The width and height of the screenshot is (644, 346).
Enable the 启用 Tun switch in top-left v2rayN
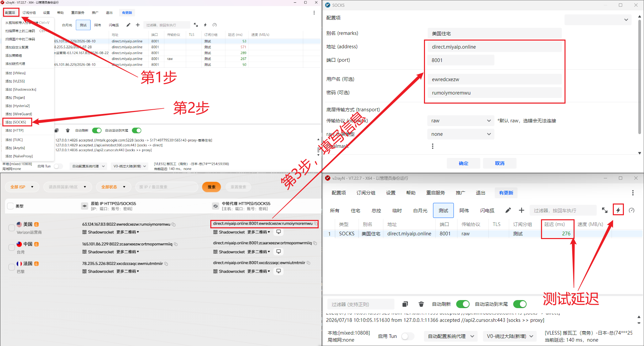[x=58, y=166]
